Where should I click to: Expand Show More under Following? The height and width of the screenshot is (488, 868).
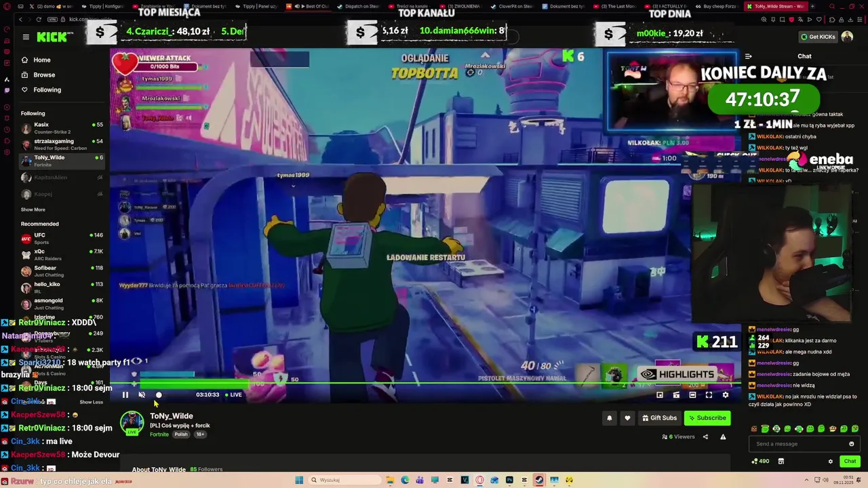33,209
